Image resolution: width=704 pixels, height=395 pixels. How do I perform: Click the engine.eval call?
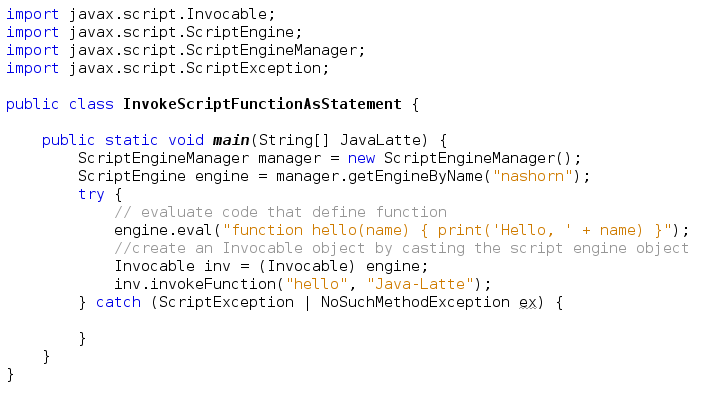click(x=163, y=230)
